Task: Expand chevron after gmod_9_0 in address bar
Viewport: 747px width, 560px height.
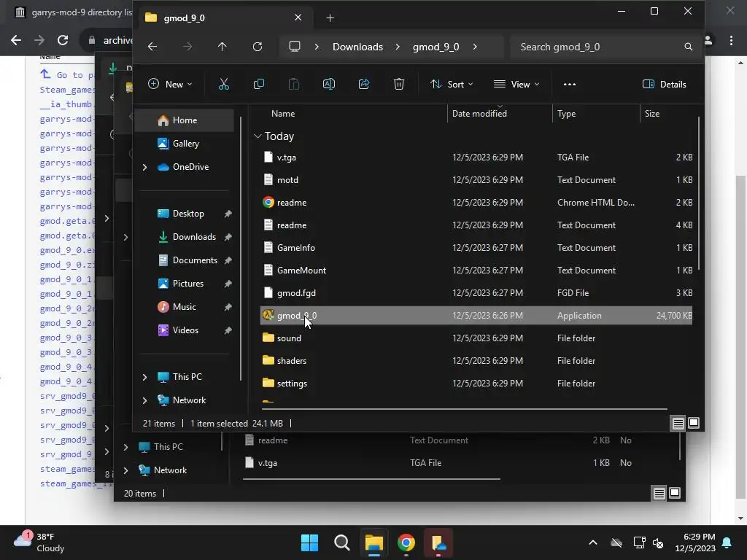Action: (x=475, y=47)
